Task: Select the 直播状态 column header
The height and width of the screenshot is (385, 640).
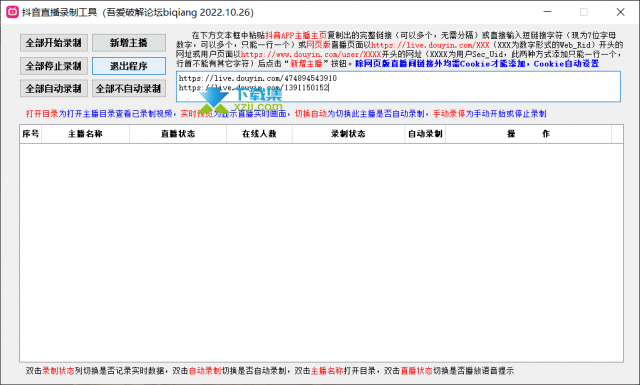Action: click(178, 134)
